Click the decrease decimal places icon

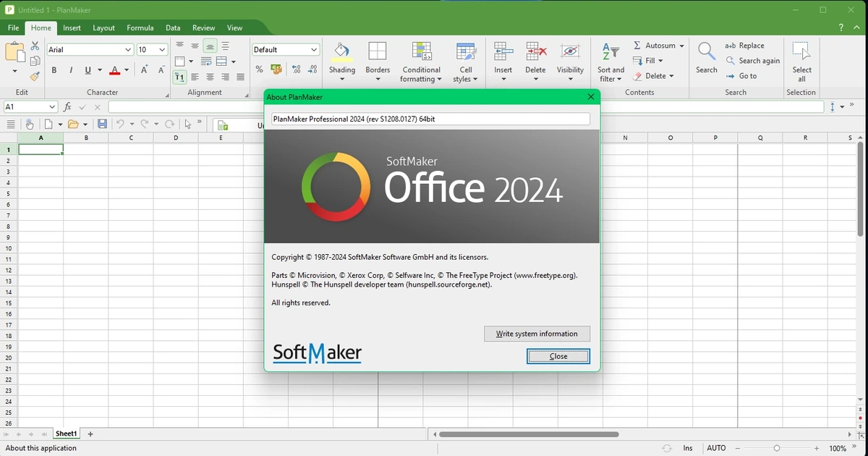click(x=312, y=69)
